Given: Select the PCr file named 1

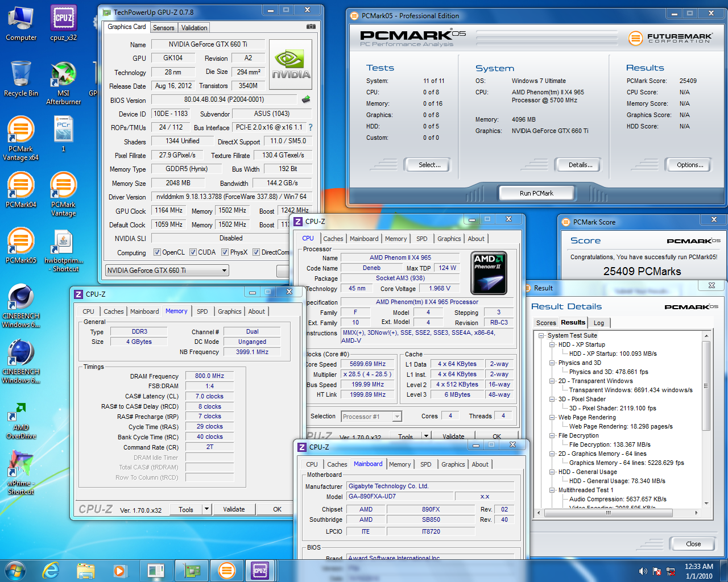Looking at the screenshot, I should click(64, 134).
